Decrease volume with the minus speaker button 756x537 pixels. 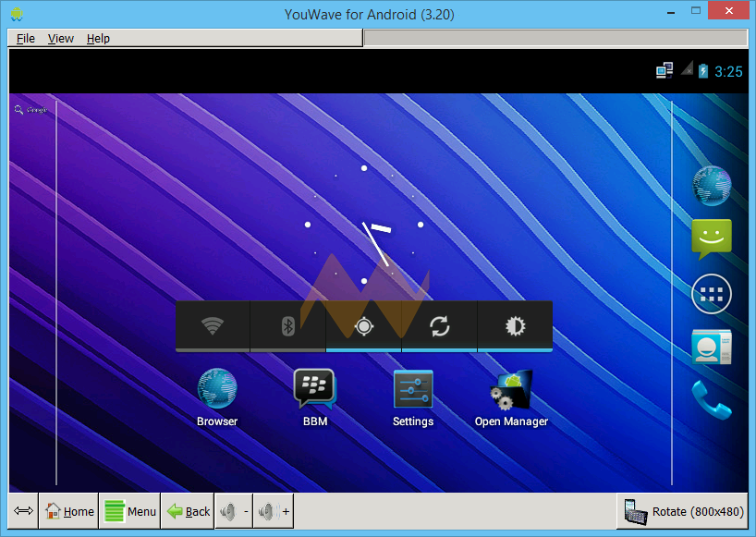pos(234,511)
